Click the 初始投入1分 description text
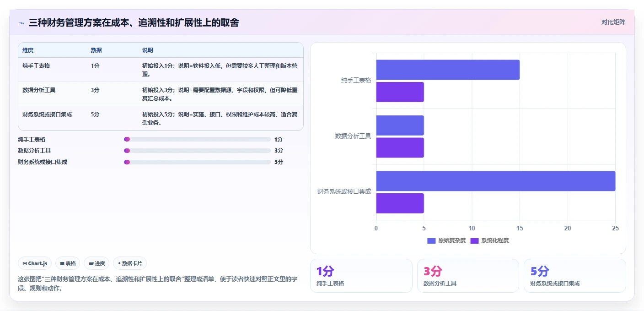 click(220, 70)
